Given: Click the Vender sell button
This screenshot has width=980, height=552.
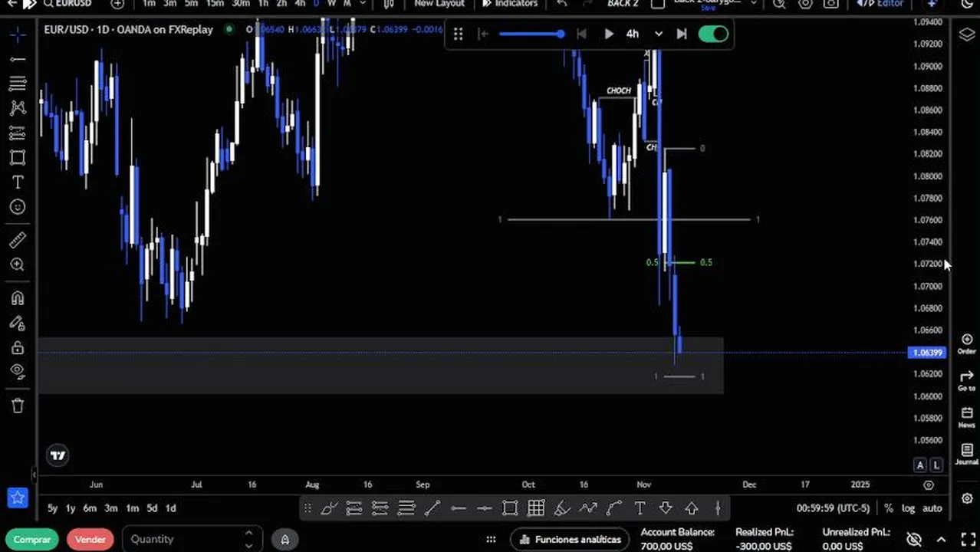Looking at the screenshot, I should tap(90, 540).
